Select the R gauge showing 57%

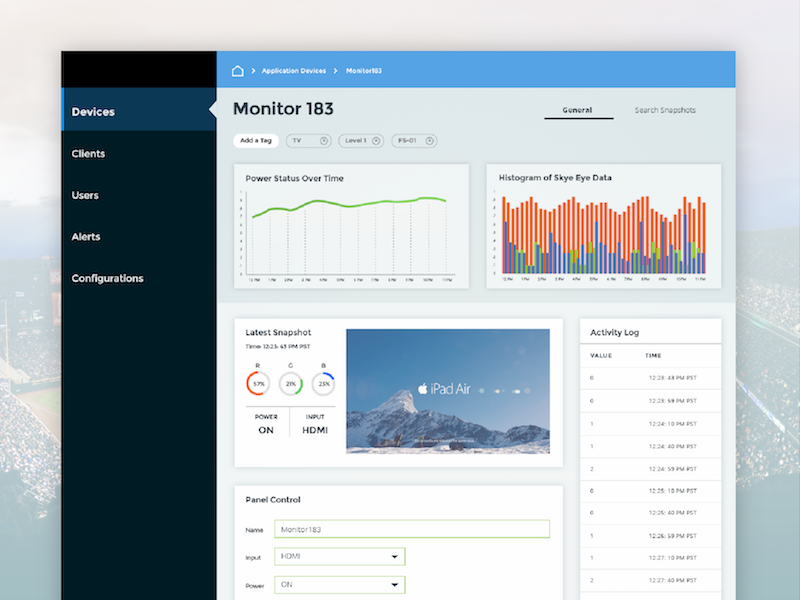click(x=257, y=383)
